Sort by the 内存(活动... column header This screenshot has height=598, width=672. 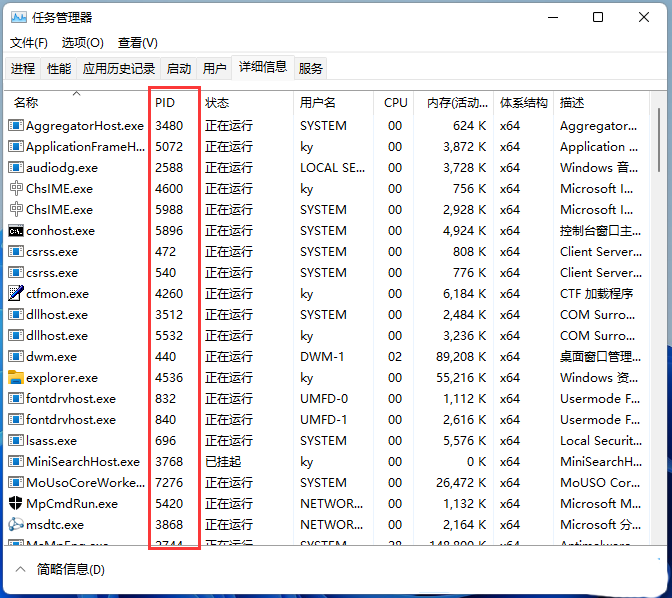coord(454,103)
